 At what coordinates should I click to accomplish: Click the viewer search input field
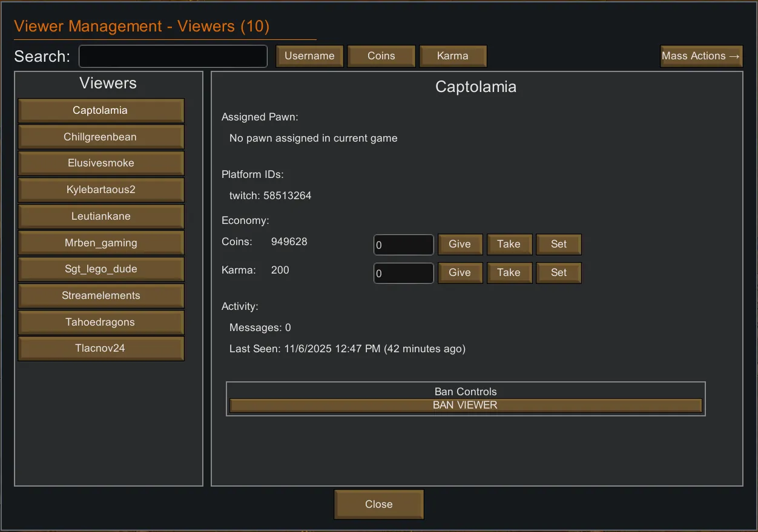coord(173,56)
